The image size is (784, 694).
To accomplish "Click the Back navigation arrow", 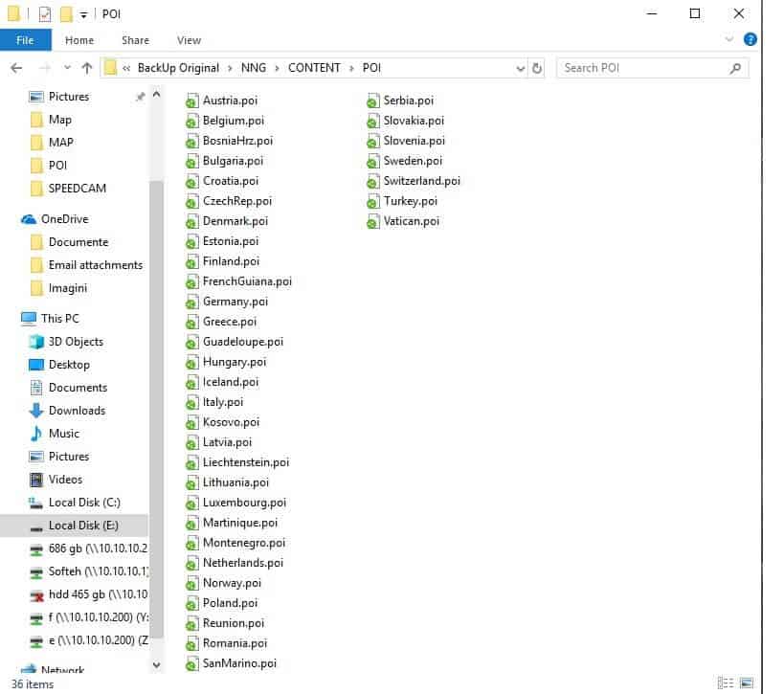I will [x=16, y=68].
